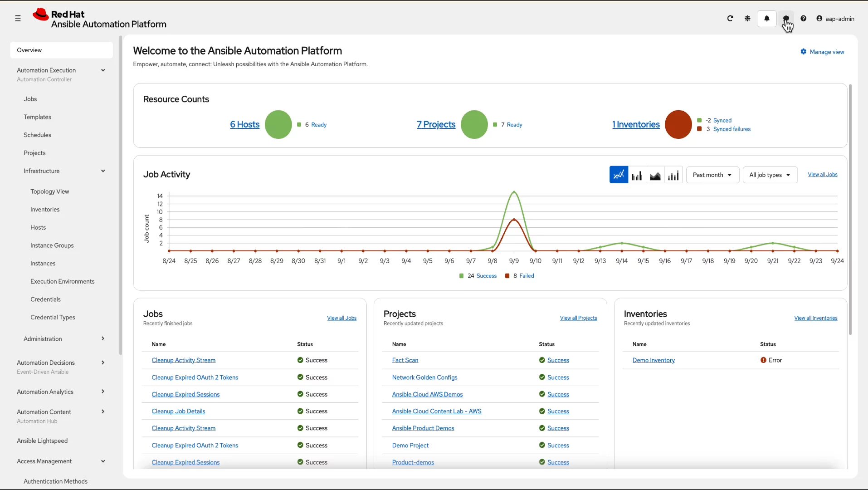This screenshot has height=490, width=868.
Task: Collapse the sidebar with the hamburger toggle
Action: coord(18,19)
